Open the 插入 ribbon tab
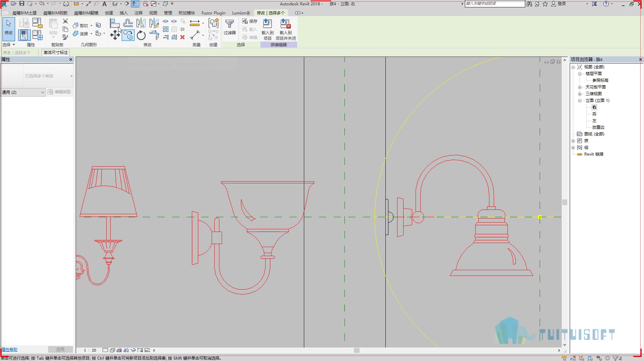The height and width of the screenshot is (362, 644). click(x=123, y=13)
